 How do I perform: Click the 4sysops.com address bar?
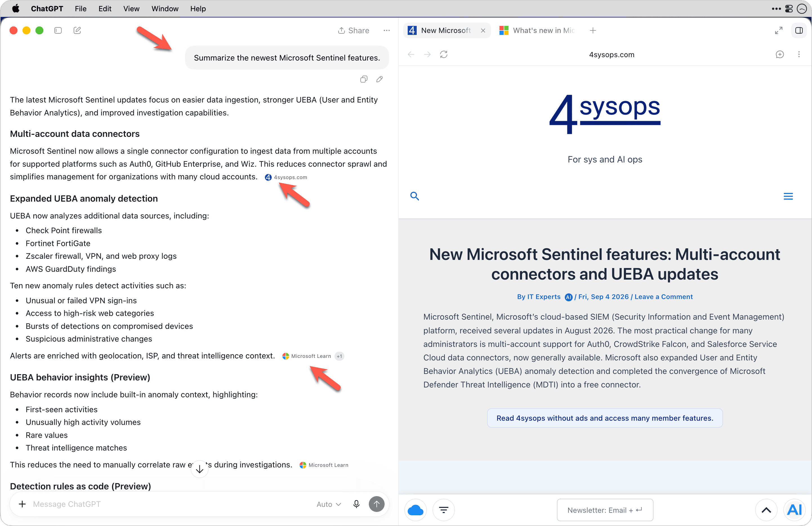(x=611, y=54)
